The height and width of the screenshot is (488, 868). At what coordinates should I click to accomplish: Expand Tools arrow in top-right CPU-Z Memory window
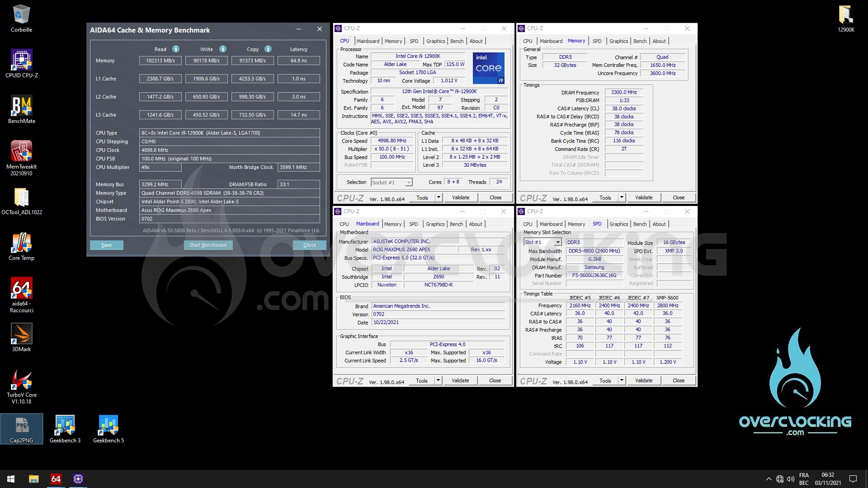point(622,197)
